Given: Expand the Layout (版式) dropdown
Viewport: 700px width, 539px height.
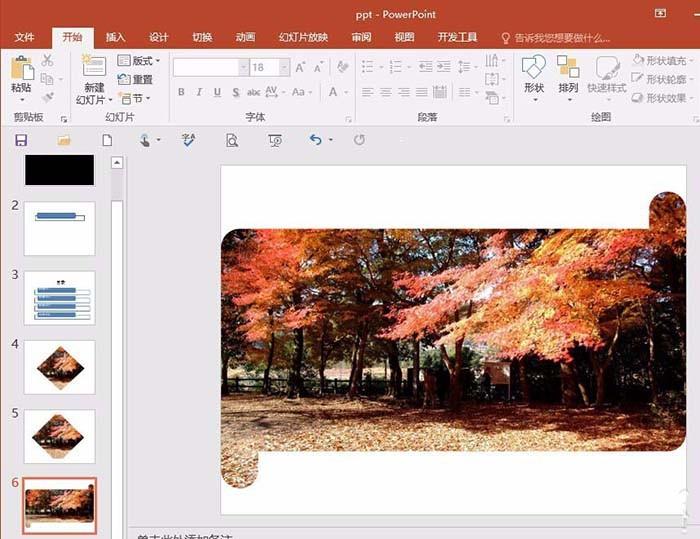Looking at the screenshot, I should 139,61.
